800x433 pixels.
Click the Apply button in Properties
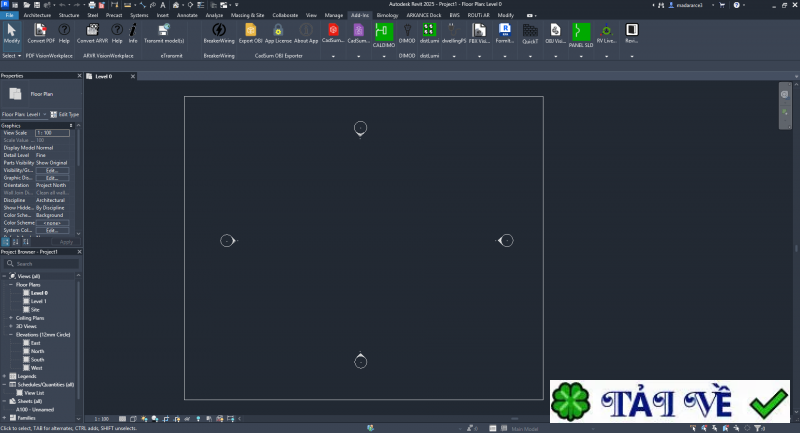click(66, 242)
